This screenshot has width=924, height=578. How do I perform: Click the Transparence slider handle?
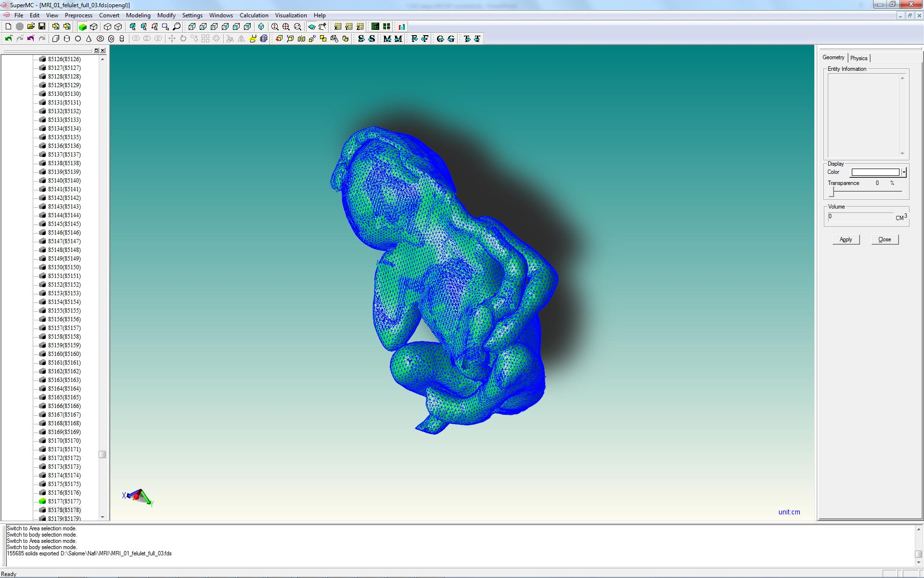click(x=831, y=192)
